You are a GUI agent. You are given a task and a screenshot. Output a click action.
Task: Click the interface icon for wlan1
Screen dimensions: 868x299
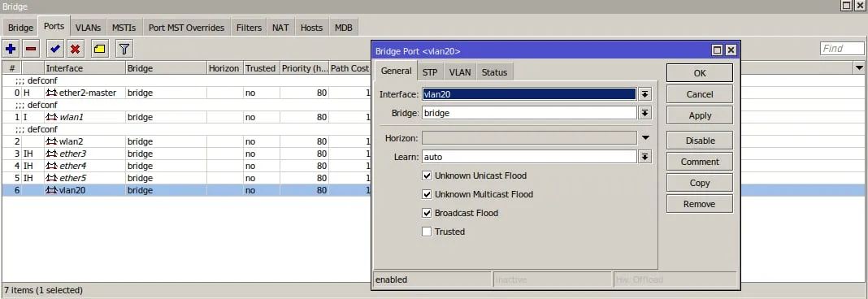point(51,117)
